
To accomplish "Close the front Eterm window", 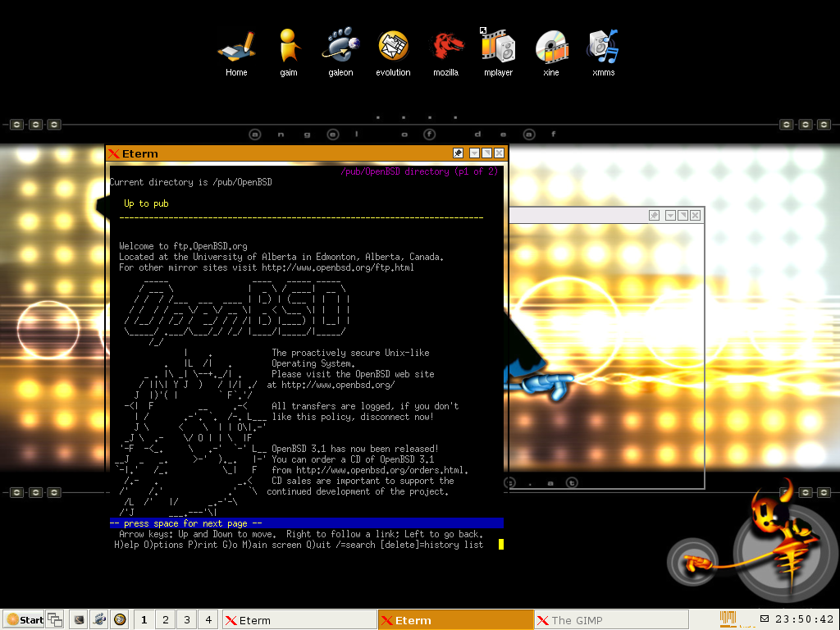I will tap(499, 153).
